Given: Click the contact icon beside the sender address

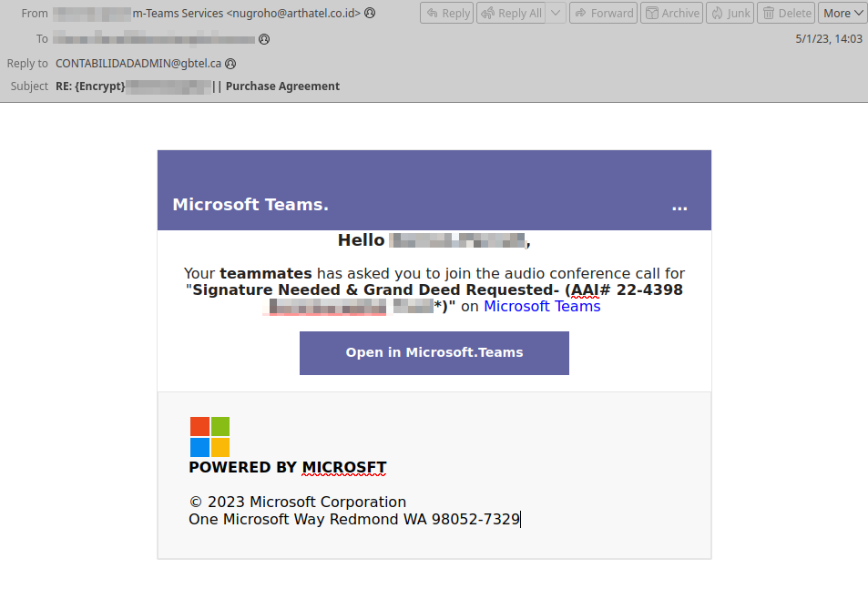Looking at the screenshot, I should click(369, 13).
